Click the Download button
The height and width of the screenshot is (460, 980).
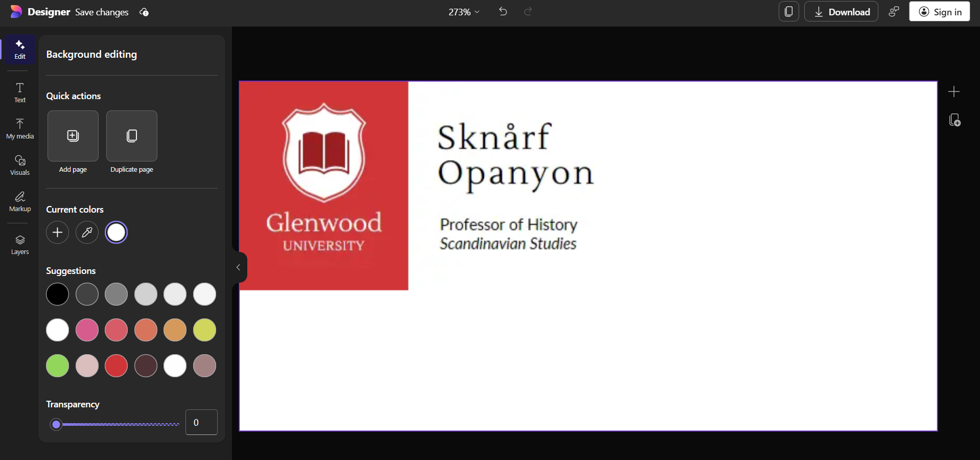point(841,12)
